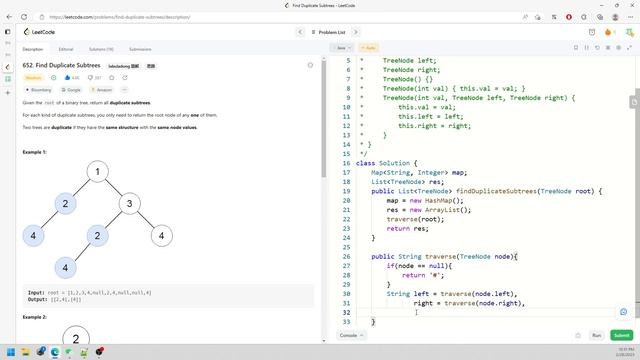
Task: Click the Run button
Action: point(596,335)
